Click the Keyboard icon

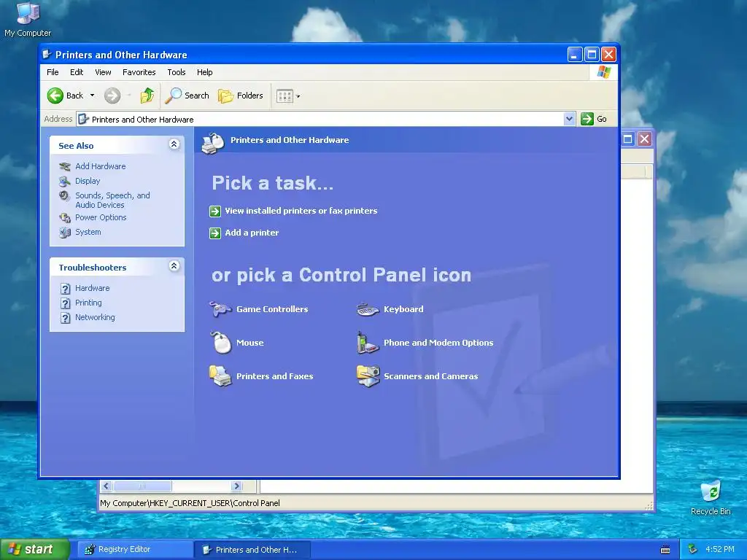368,310
